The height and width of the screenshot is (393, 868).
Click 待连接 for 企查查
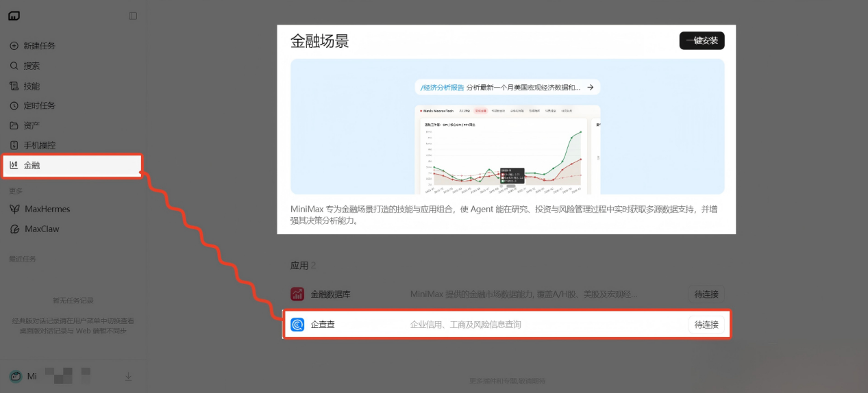(x=706, y=325)
